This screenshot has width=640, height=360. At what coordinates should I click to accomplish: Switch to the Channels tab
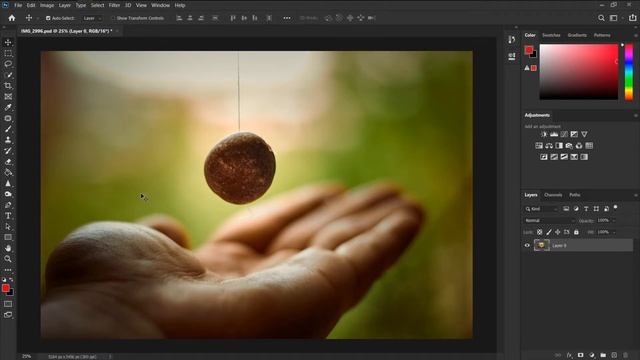[x=553, y=195]
